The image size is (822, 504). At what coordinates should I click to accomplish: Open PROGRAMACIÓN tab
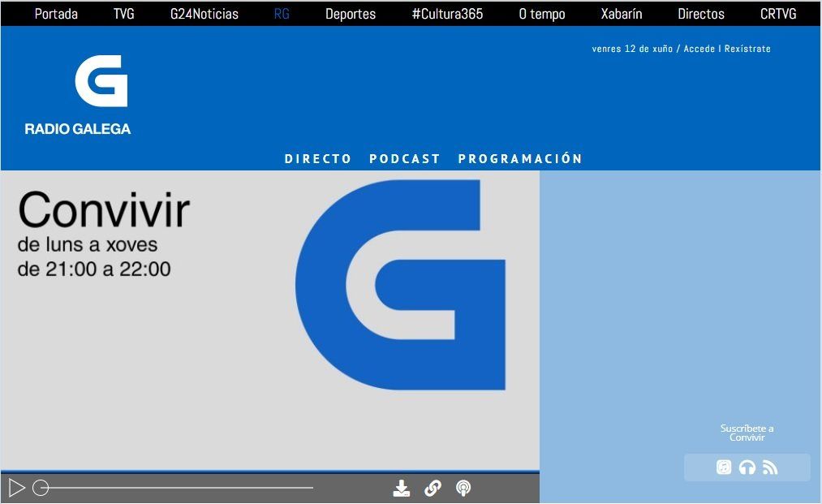pyautogui.click(x=520, y=159)
